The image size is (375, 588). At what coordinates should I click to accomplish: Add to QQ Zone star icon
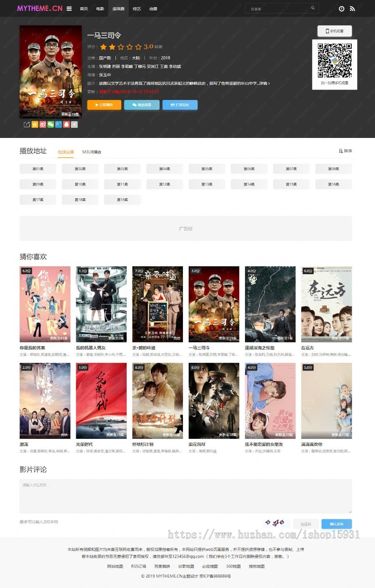35,124
